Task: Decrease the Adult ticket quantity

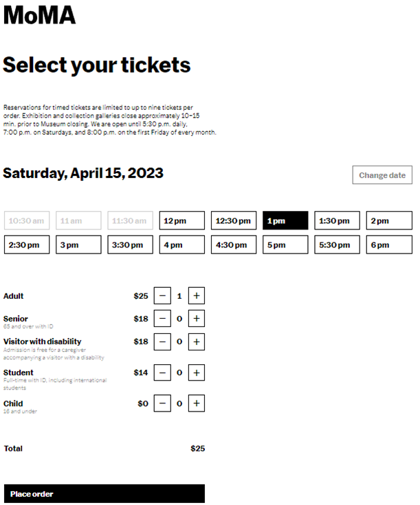Action: click(x=162, y=296)
